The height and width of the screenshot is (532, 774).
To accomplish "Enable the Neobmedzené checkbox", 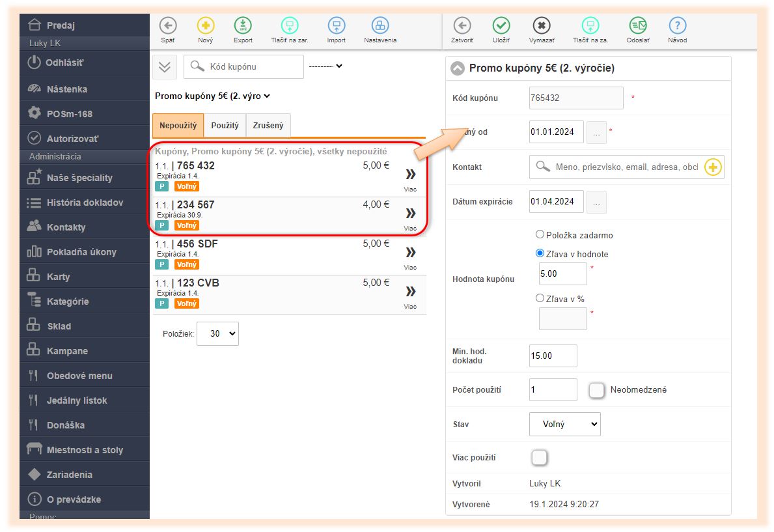I will click(x=596, y=390).
